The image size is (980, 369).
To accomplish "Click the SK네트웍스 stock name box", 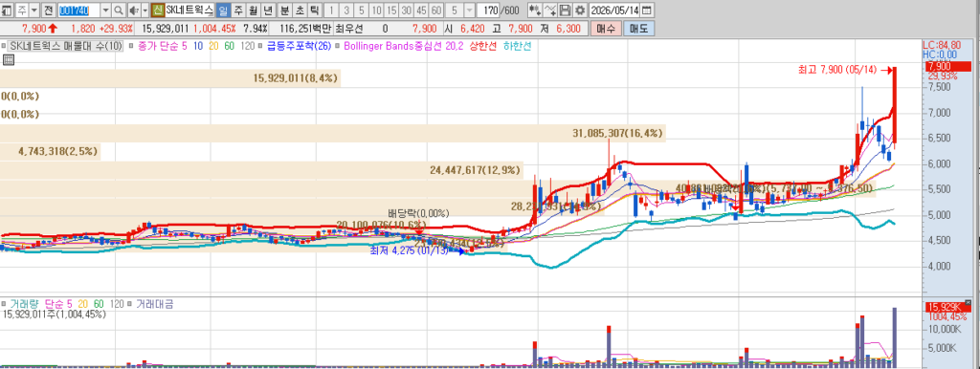I will pyautogui.click(x=189, y=11).
